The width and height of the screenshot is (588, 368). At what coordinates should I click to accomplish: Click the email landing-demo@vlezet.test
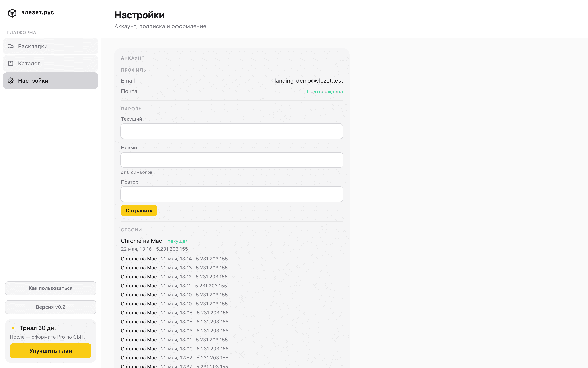point(308,81)
